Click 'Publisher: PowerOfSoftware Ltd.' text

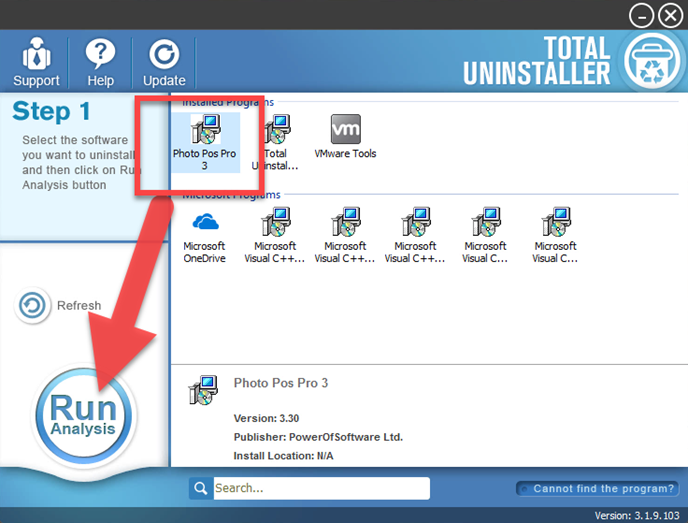[x=318, y=437]
